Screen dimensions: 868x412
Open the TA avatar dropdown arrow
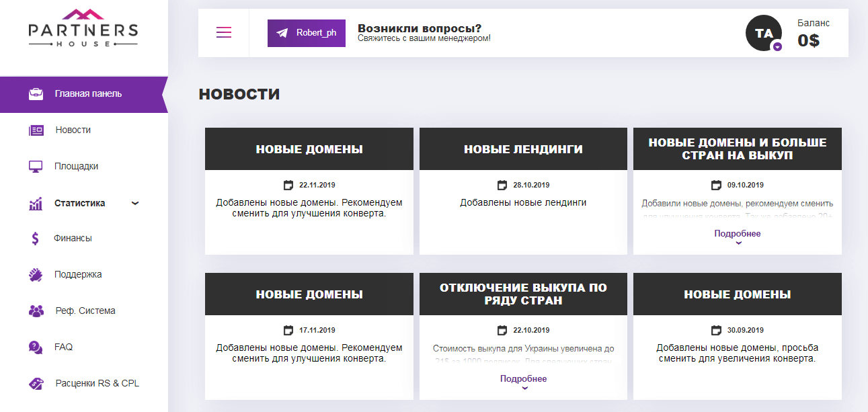tap(777, 46)
